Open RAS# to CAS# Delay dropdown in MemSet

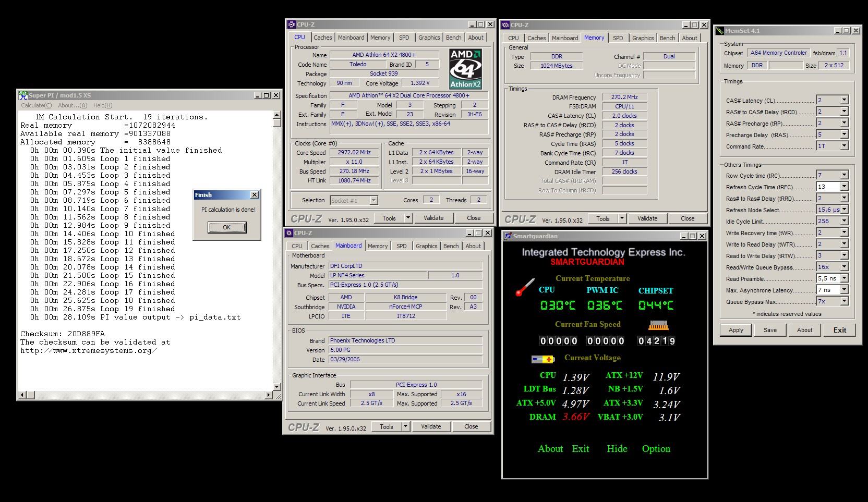point(844,112)
